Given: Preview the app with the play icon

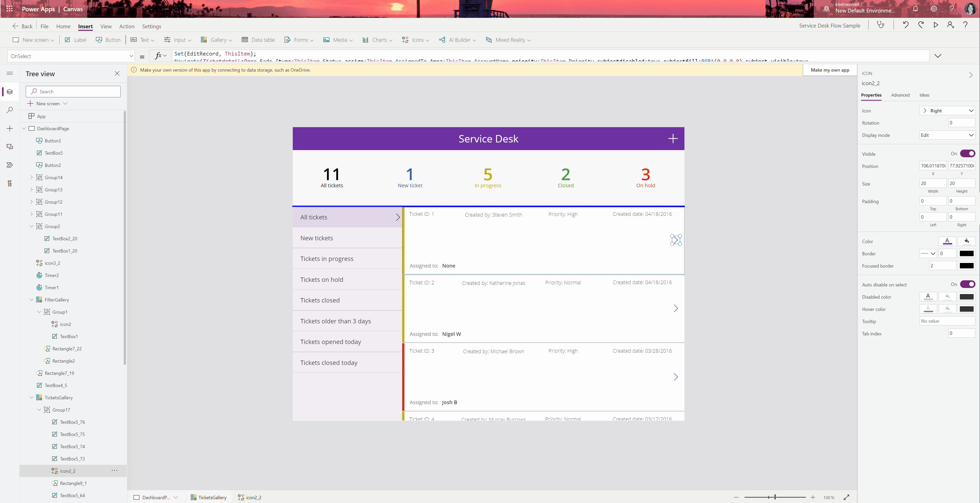Looking at the screenshot, I should tap(936, 25).
